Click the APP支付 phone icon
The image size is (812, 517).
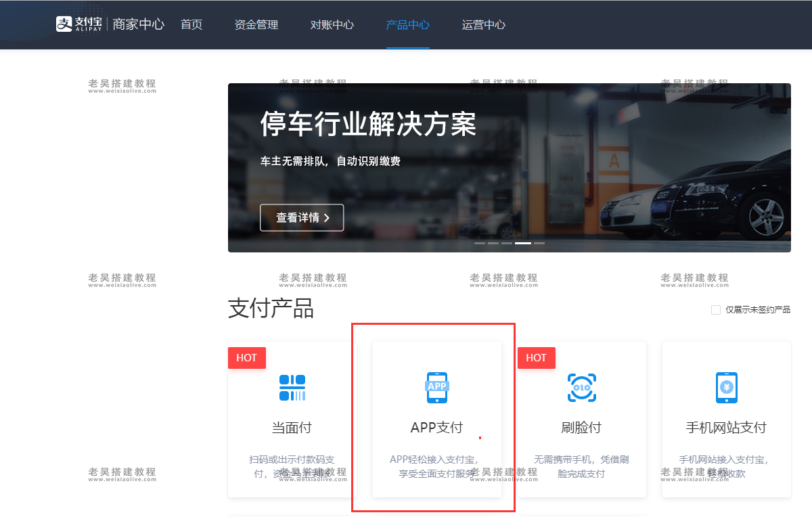tap(436, 388)
